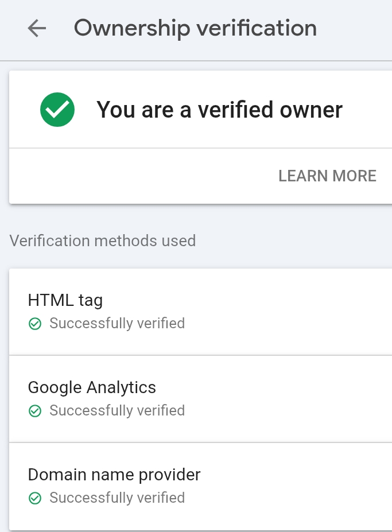This screenshot has height=532, width=392.
Task: Click "Successfully verified" status under Google Analytics
Action: point(117,411)
